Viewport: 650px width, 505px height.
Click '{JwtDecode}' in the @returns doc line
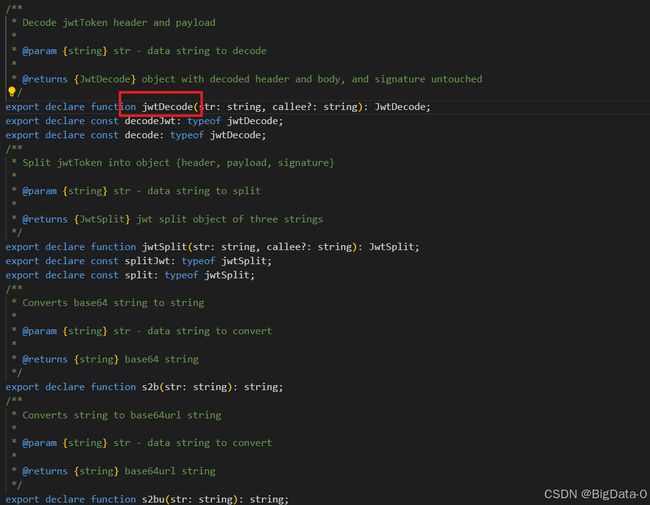click(104, 79)
